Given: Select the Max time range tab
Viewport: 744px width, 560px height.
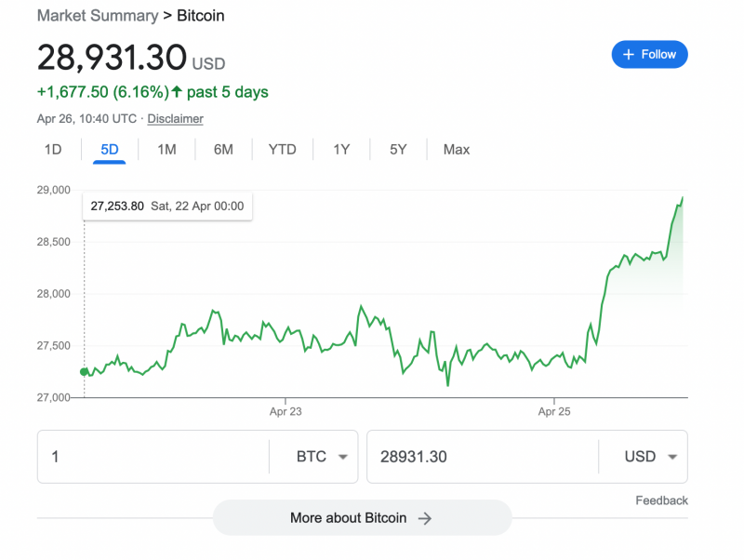Looking at the screenshot, I should 457,150.
